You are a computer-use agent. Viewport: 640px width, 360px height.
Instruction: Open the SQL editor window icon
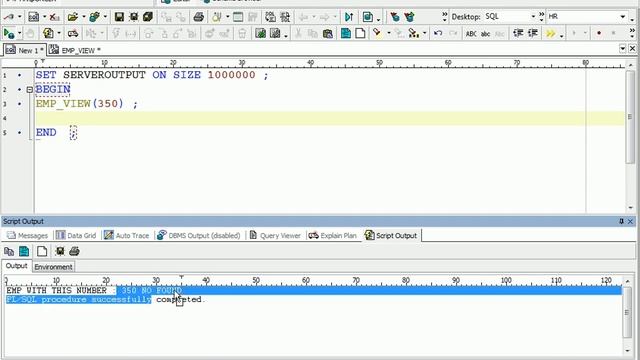33,17
